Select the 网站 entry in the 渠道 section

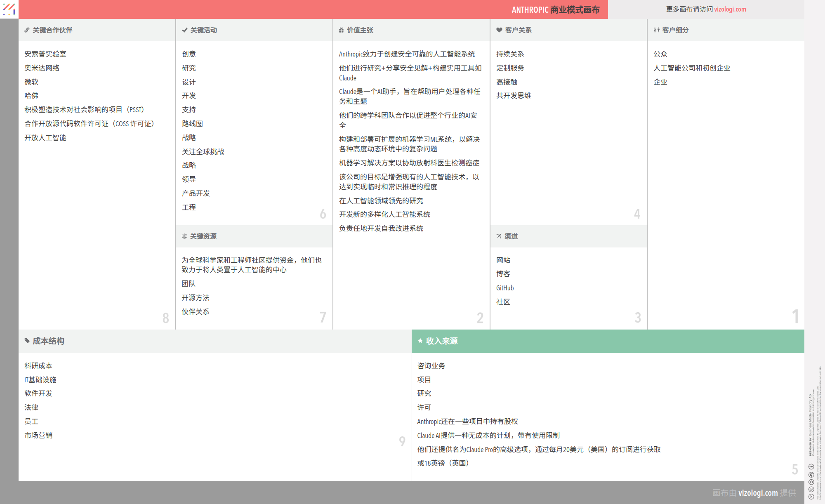tap(503, 260)
